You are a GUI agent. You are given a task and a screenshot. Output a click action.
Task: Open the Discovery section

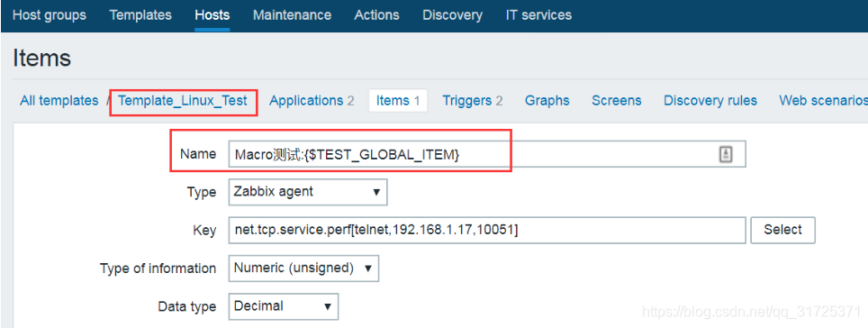click(452, 15)
